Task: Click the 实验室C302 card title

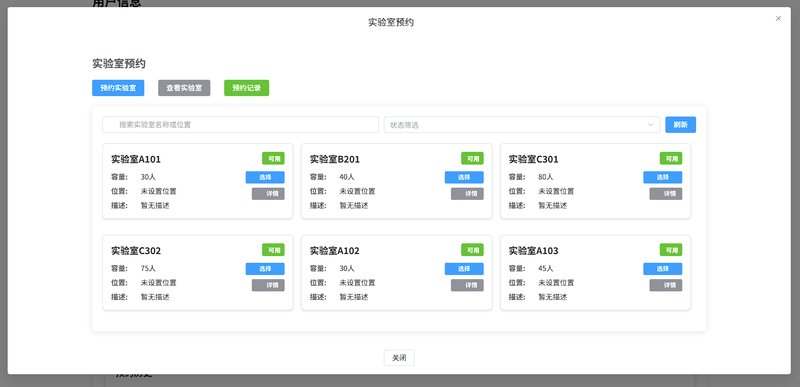Action: (136, 251)
